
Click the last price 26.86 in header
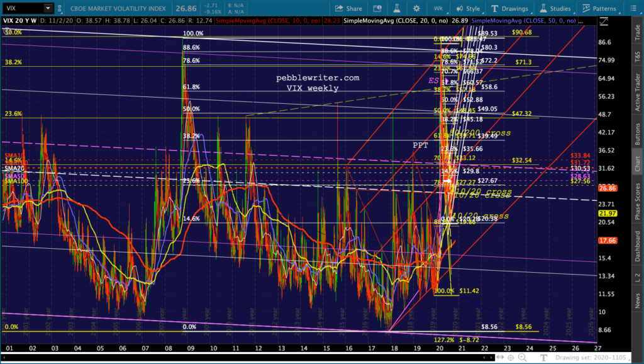coord(186,8)
